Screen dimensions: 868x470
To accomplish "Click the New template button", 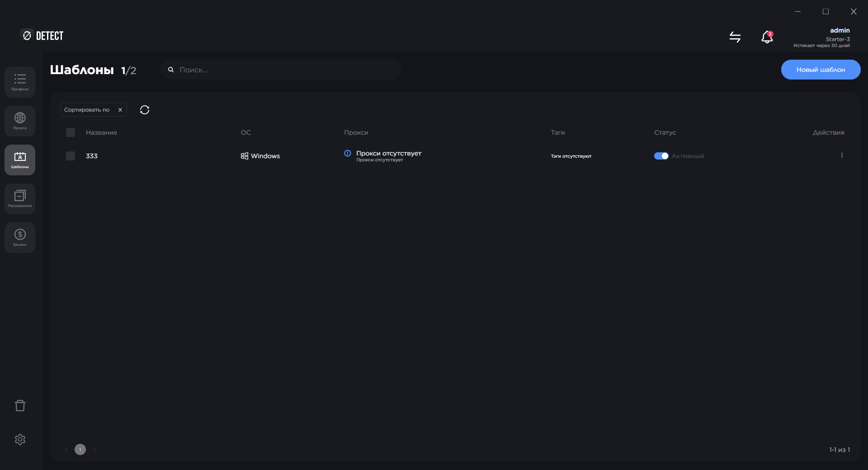I will click(821, 70).
